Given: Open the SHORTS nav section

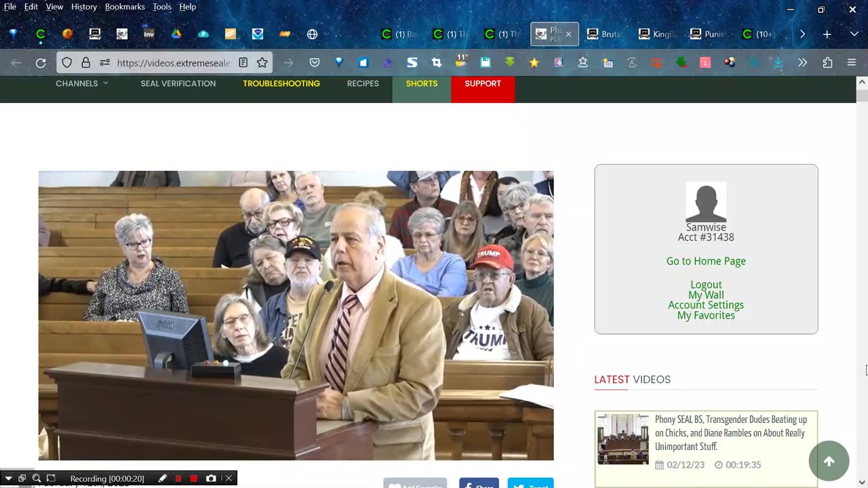Looking at the screenshot, I should click(x=422, y=83).
